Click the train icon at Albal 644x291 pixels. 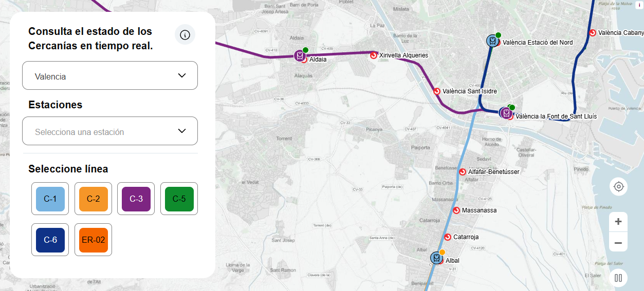click(x=436, y=258)
